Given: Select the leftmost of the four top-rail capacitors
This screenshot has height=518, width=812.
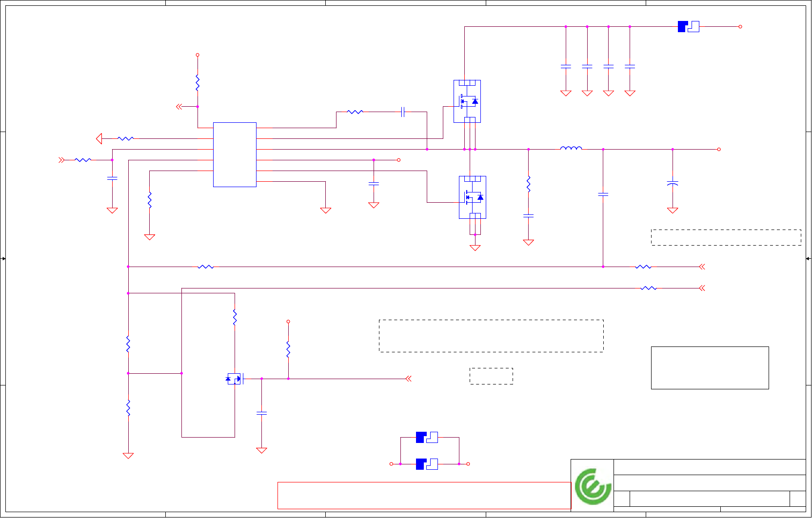Looking at the screenshot, I should click(x=566, y=66).
